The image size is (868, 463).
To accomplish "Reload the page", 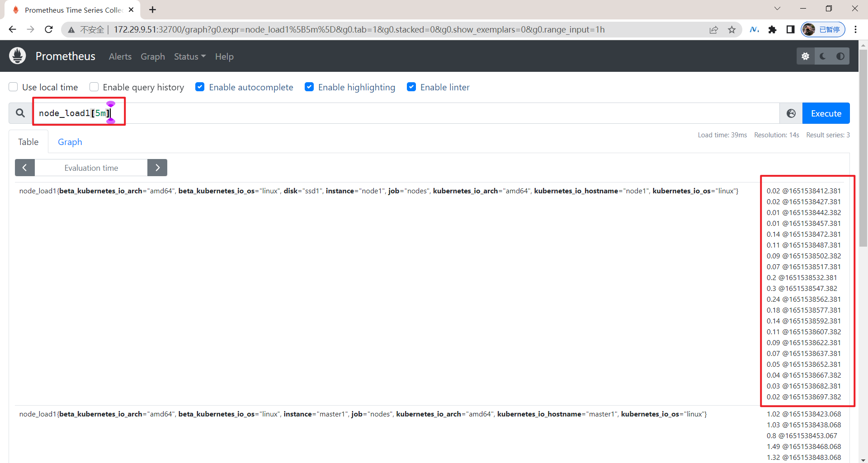I will click(49, 29).
